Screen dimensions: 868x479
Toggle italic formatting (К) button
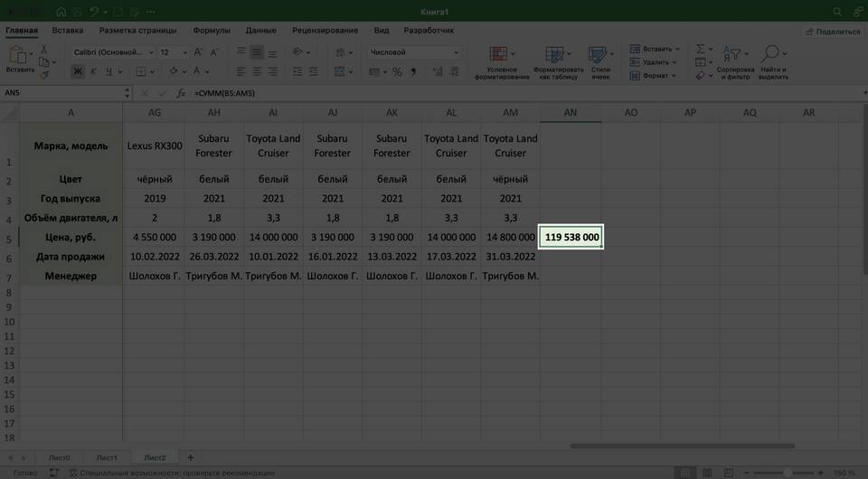coord(93,71)
